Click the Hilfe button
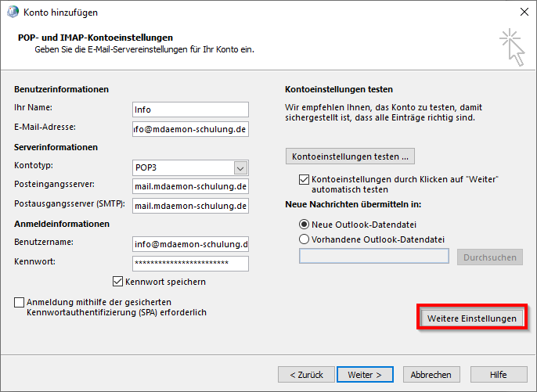537x392 pixels. tap(498, 375)
